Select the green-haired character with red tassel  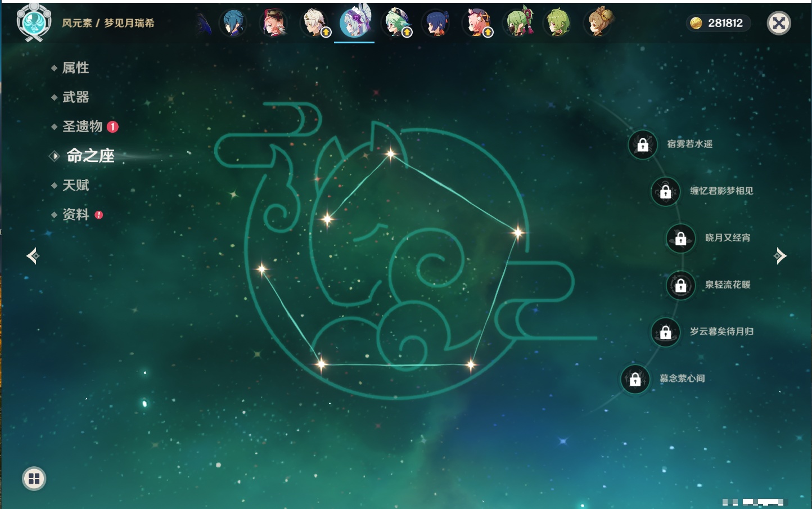518,23
